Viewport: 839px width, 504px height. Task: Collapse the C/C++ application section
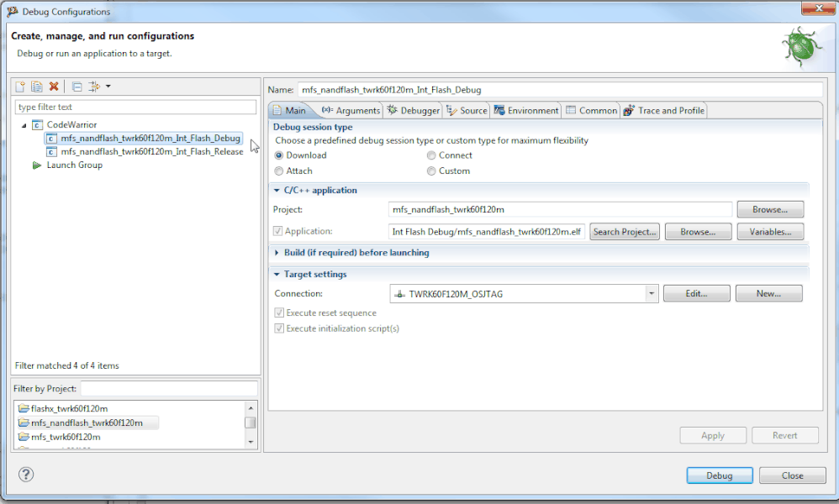point(277,191)
